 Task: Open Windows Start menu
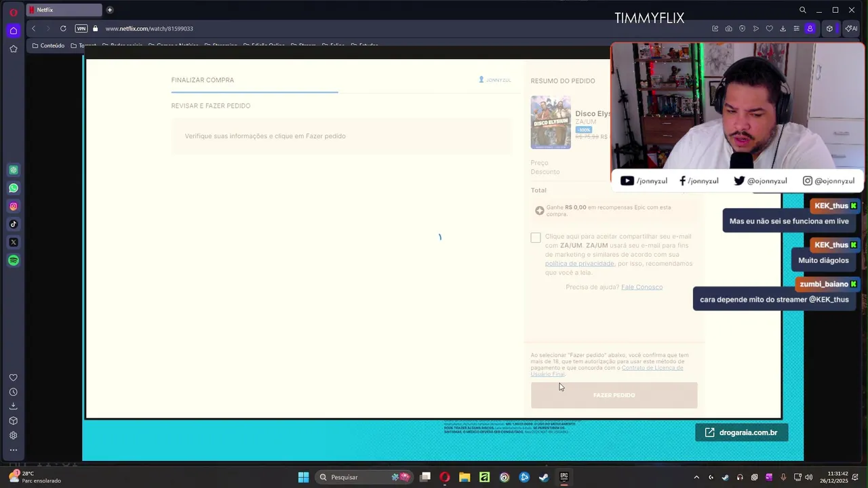coord(303,477)
